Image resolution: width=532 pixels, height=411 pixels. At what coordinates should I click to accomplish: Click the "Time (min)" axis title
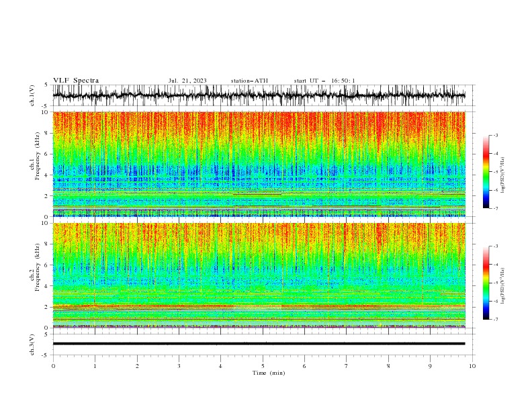269,373
